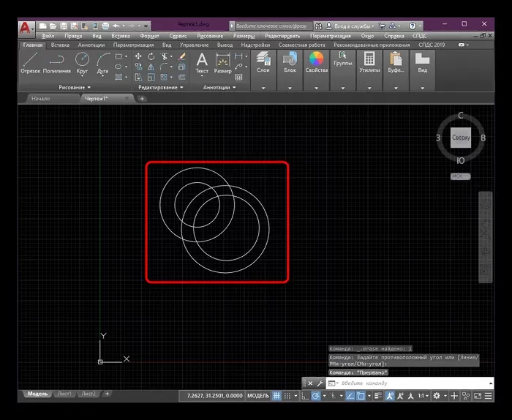Open the Дуга dropdown arrow
This screenshot has height=420, width=512.
(x=102, y=75)
